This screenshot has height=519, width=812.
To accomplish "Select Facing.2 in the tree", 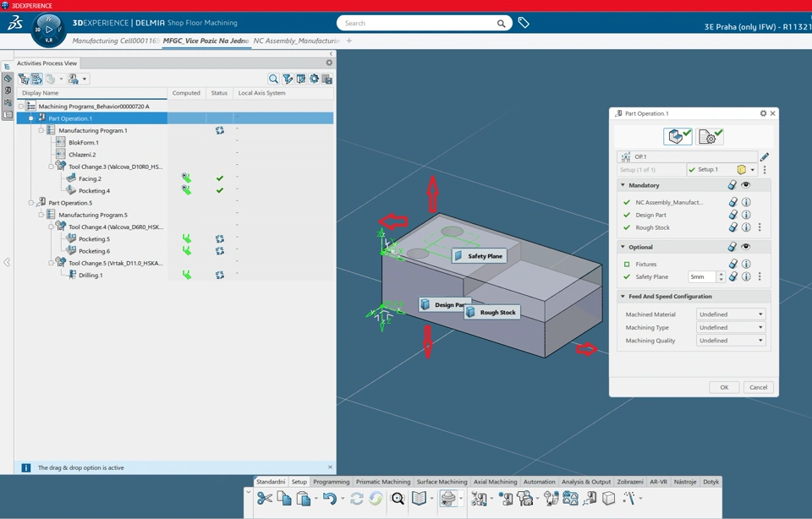I will [x=91, y=178].
